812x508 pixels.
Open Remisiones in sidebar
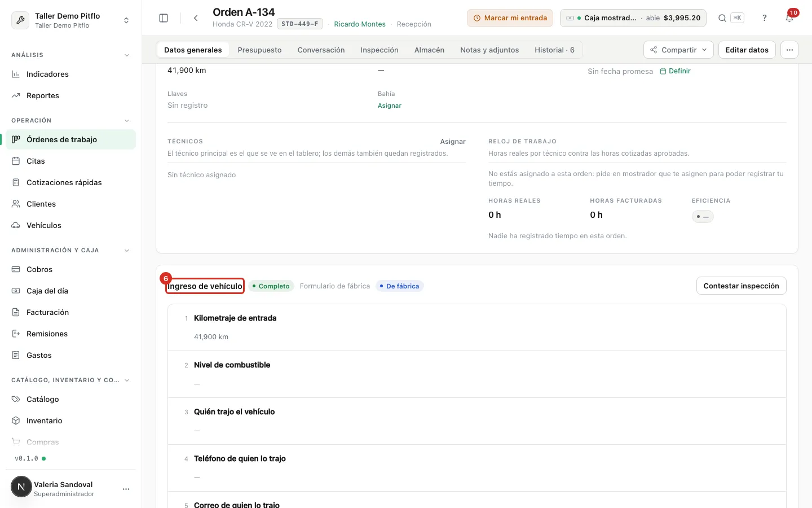click(x=72, y=334)
